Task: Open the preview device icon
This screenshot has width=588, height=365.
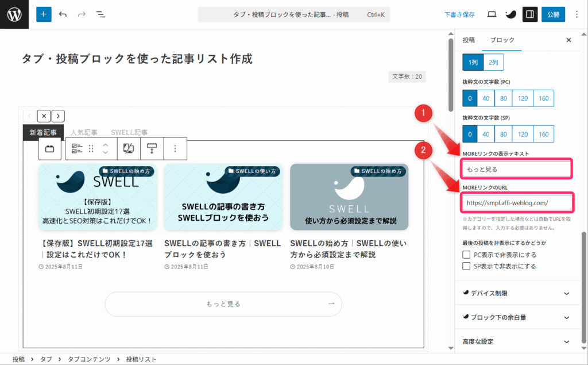Action: (x=492, y=14)
